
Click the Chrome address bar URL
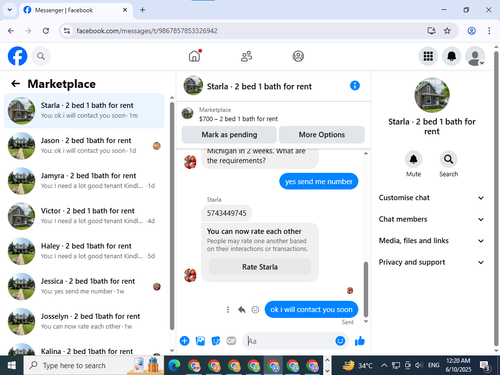tap(147, 31)
